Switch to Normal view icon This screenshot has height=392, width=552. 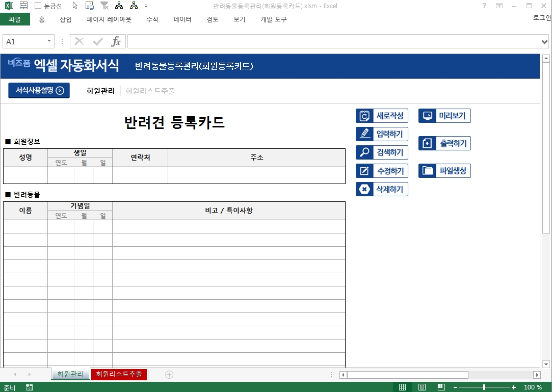pos(402,387)
